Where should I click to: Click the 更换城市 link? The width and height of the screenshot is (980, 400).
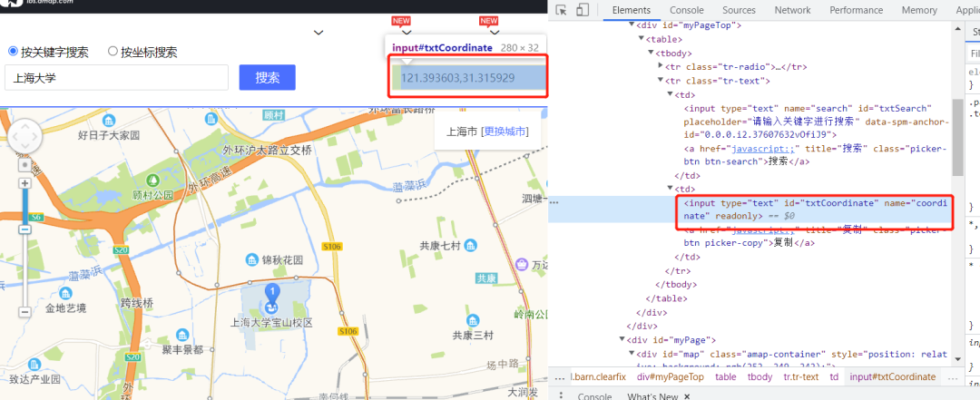coord(505,132)
